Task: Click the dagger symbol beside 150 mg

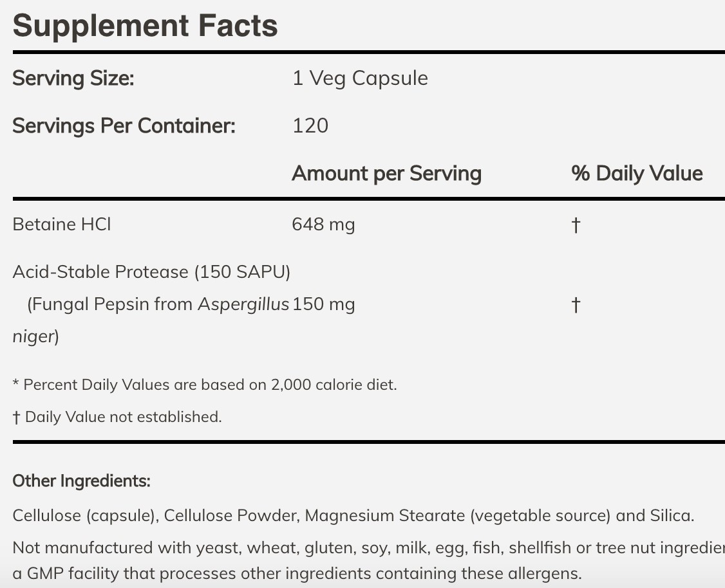Action: tap(576, 305)
